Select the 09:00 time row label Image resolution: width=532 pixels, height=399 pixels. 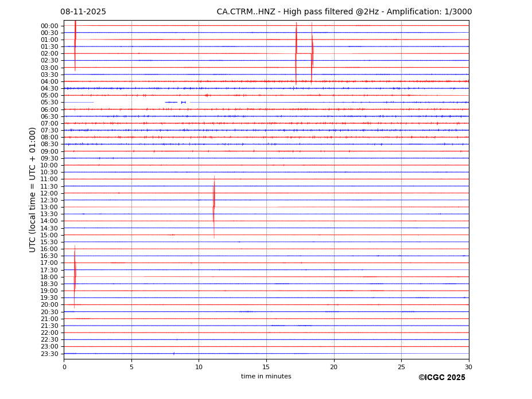tap(49, 151)
